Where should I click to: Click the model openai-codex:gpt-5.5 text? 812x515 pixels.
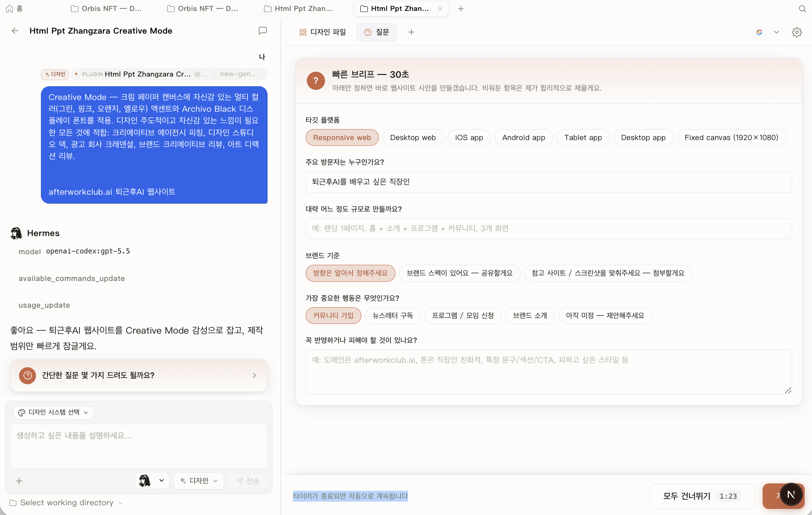point(74,251)
